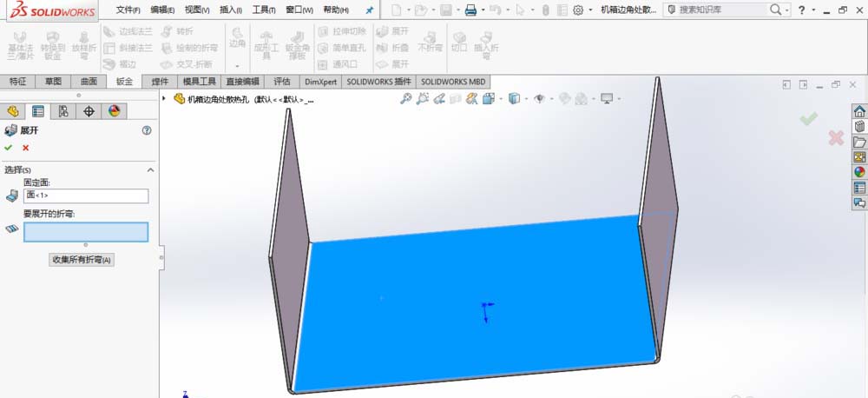Viewport: 868px width, 398px height.
Task: Click the large red cancel X in viewport
Action: tap(836, 138)
